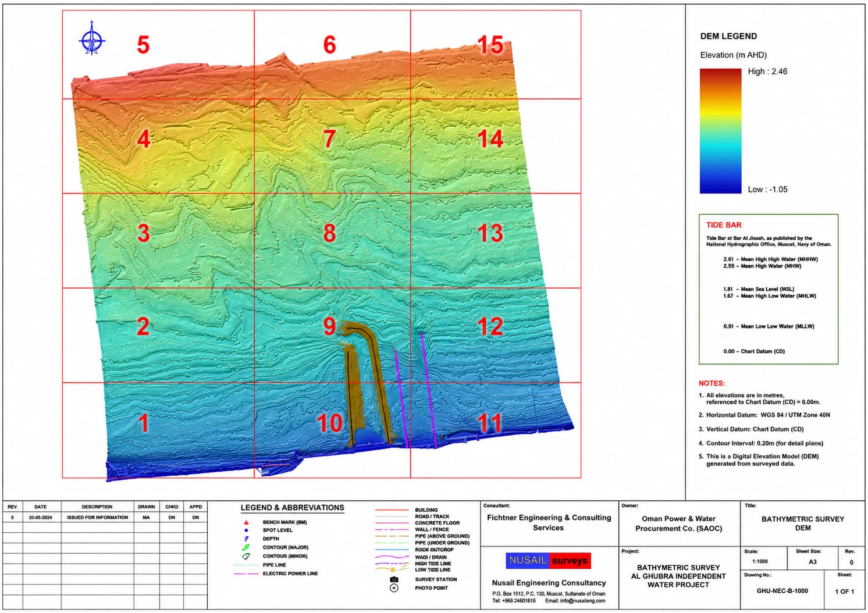Click grid tile number 1

tap(143, 423)
